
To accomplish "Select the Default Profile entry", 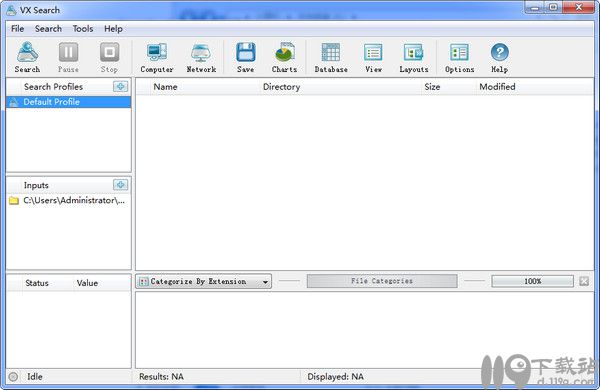I will [x=68, y=102].
